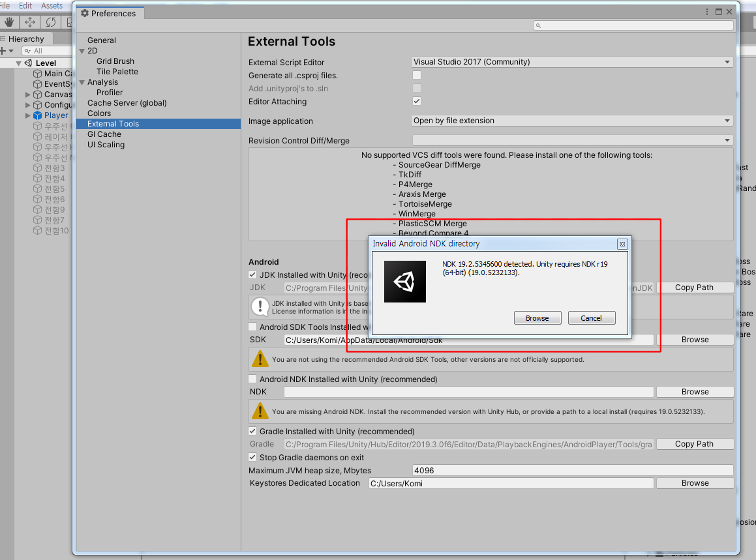Click the 전함3 object cube icon

pos(38,168)
